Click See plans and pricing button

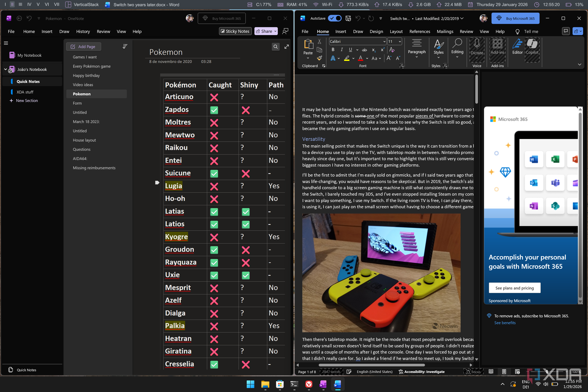514,288
